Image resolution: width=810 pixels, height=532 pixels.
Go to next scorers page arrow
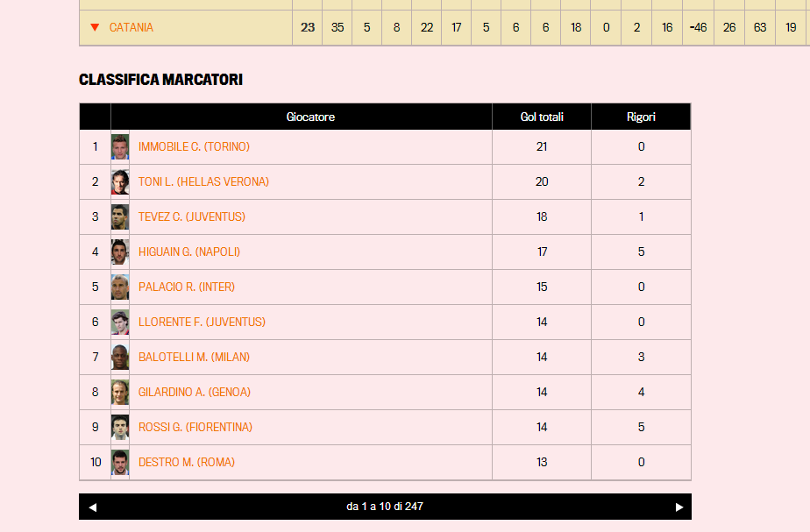[679, 507]
